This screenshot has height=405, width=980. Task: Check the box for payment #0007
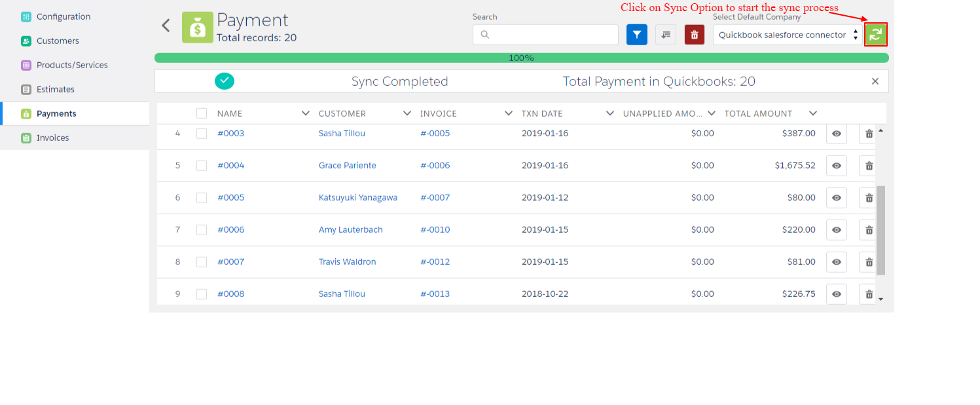[x=202, y=261]
